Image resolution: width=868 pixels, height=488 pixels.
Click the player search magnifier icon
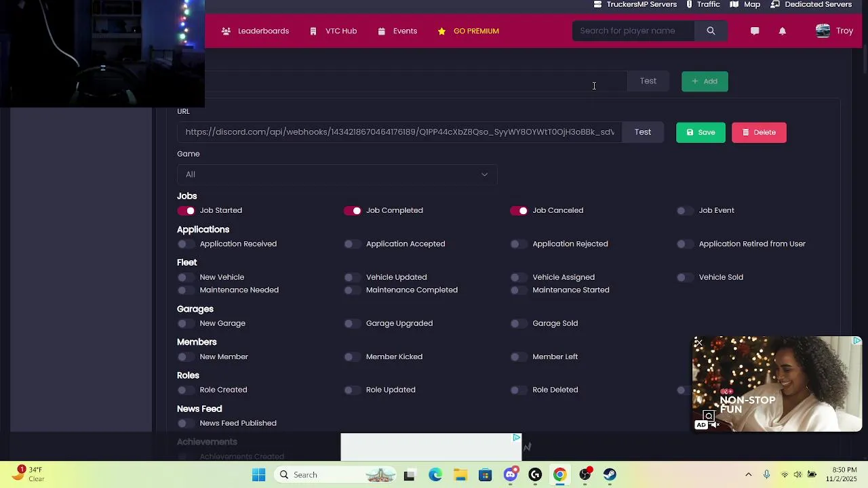711,31
